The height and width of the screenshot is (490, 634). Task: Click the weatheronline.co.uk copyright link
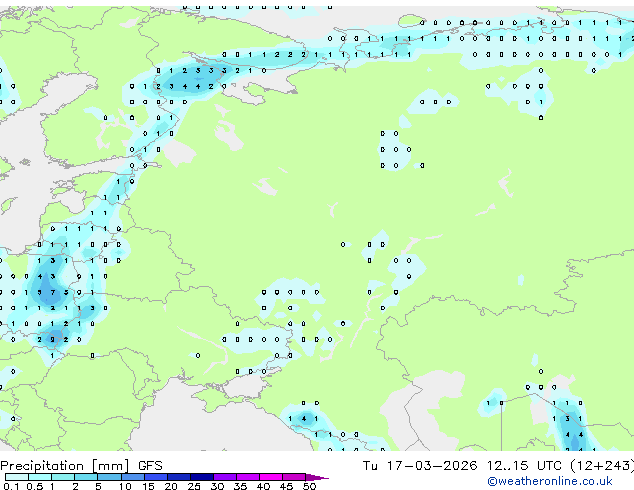(549, 481)
